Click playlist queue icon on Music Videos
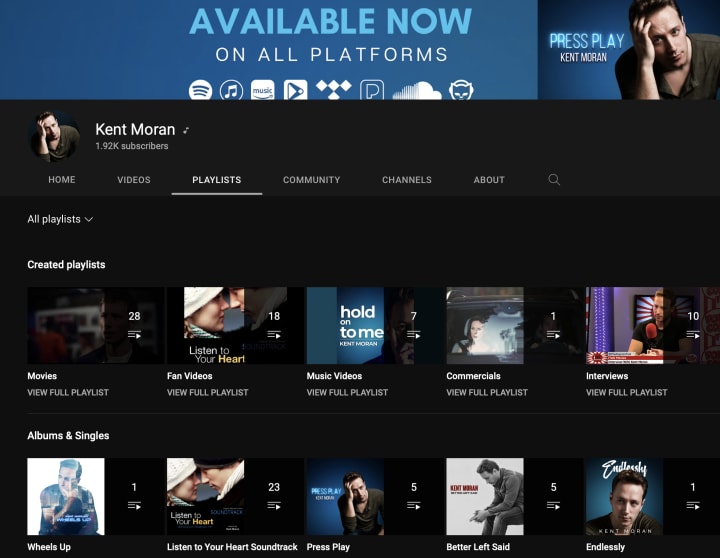 [x=414, y=335]
